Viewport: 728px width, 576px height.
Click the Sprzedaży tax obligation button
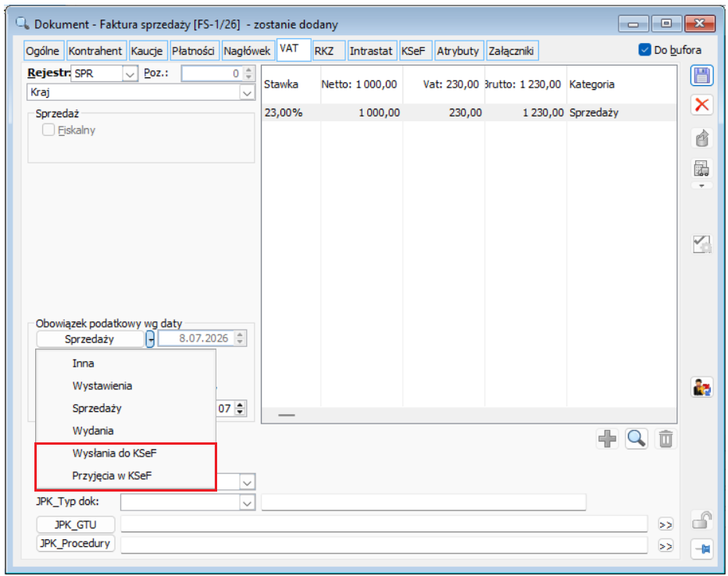90,338
